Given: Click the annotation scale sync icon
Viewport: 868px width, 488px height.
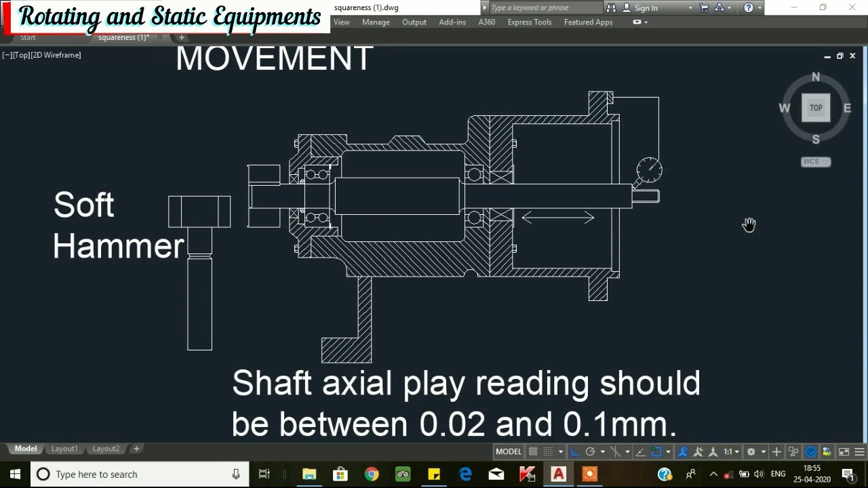Looking at the screenshot, I should pos(713,451).
